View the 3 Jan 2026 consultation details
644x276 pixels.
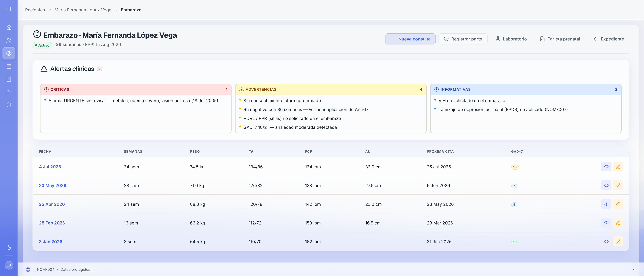click(606, 241)
